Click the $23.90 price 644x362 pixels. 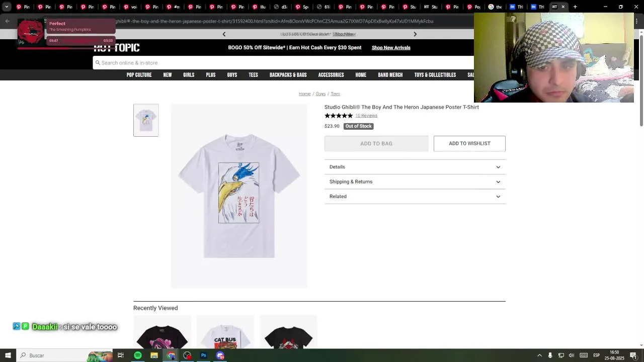pyautogui.click(x=332, y=126)
